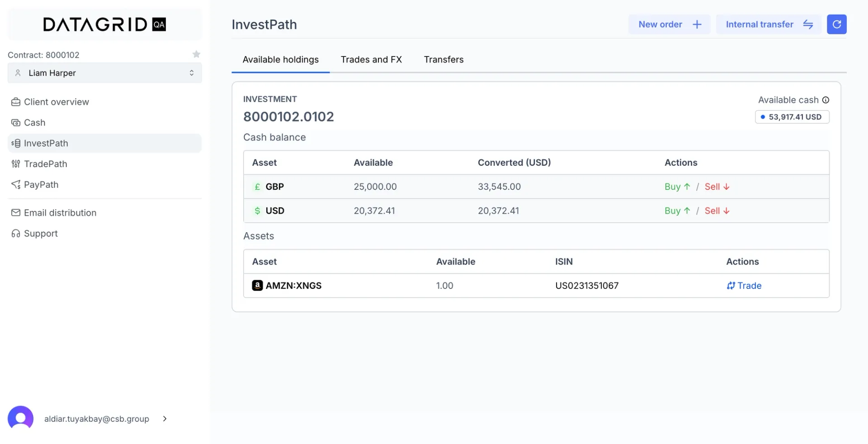
Task: Click the DATAGRID QA logo
Action: 104,24
